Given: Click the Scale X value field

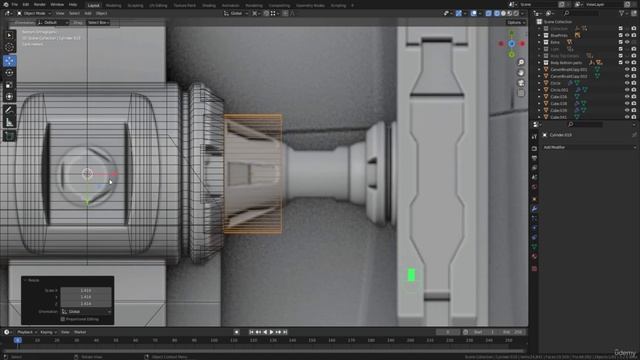Looking at the screenshot, I should point(86,291).
